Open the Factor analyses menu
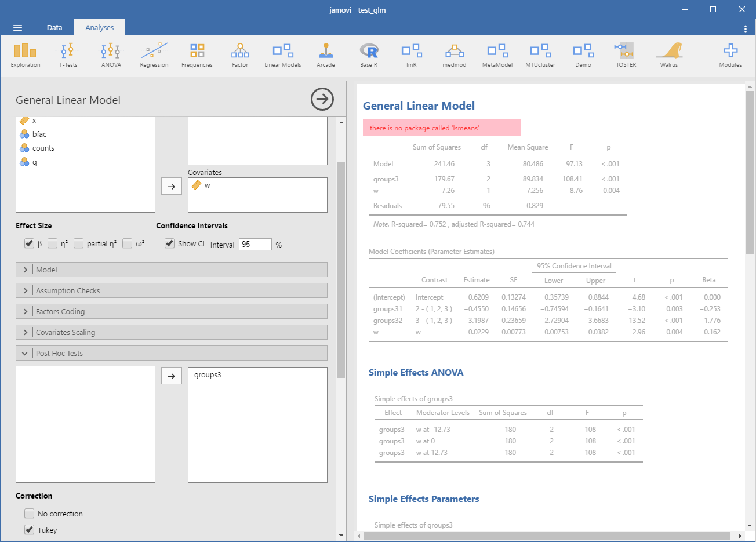This screenshot has height=542, width=756. (x=240, y=55)
